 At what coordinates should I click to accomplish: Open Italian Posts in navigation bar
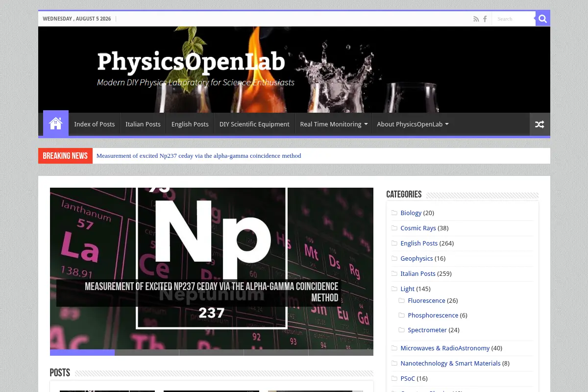[143, 124]
